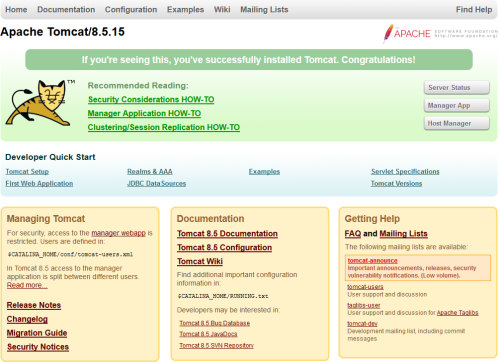Open the tomcat-dev mailing list link
This screenshot has height=362, width=500.
point(362,324)
